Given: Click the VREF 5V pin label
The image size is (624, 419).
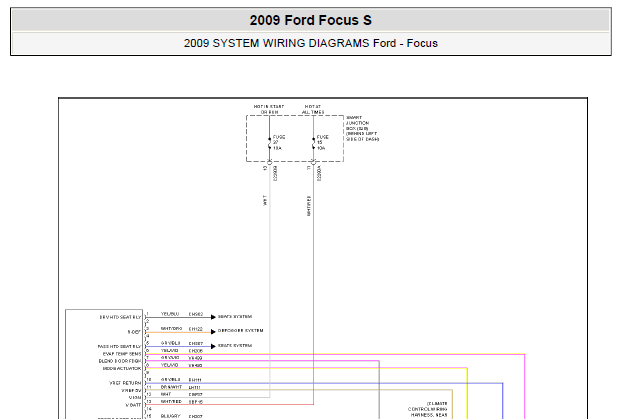Looking at the screenshot, I should [131, 390].
